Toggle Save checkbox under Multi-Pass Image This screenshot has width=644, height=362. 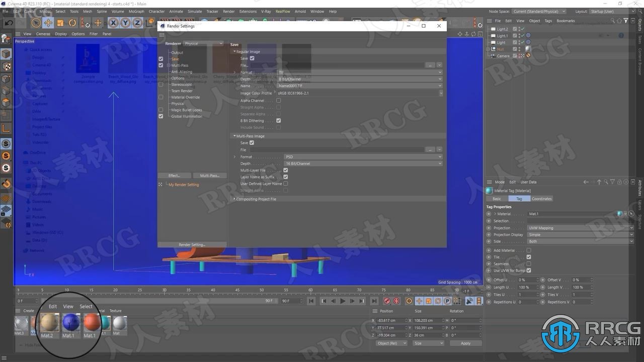(x=252, y=143)
